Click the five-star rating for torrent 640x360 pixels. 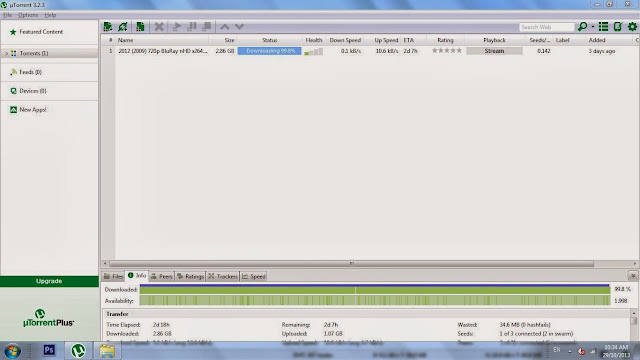point(447,51)
